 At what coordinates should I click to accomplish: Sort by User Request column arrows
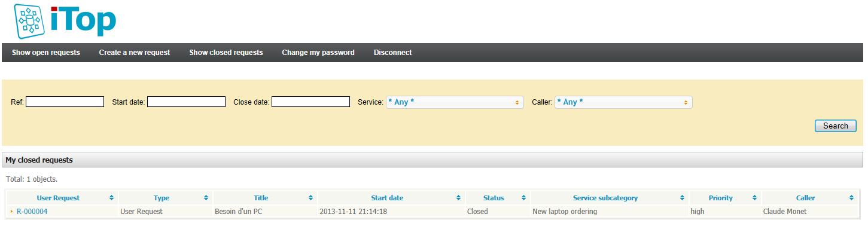tap(112, 198)
